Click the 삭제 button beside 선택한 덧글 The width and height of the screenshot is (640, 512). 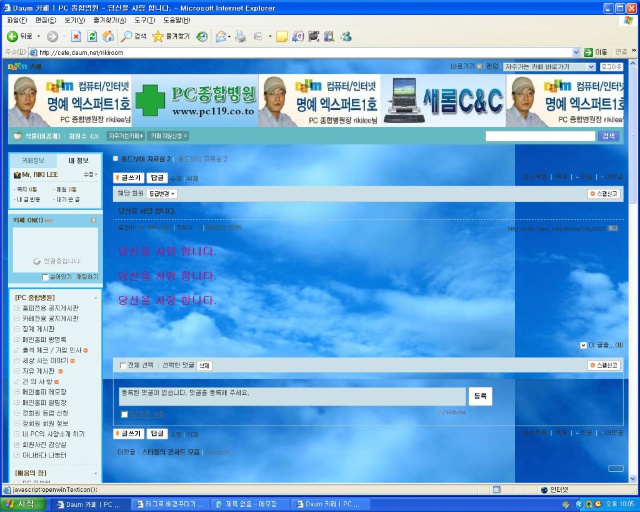[x=204, y=365]
